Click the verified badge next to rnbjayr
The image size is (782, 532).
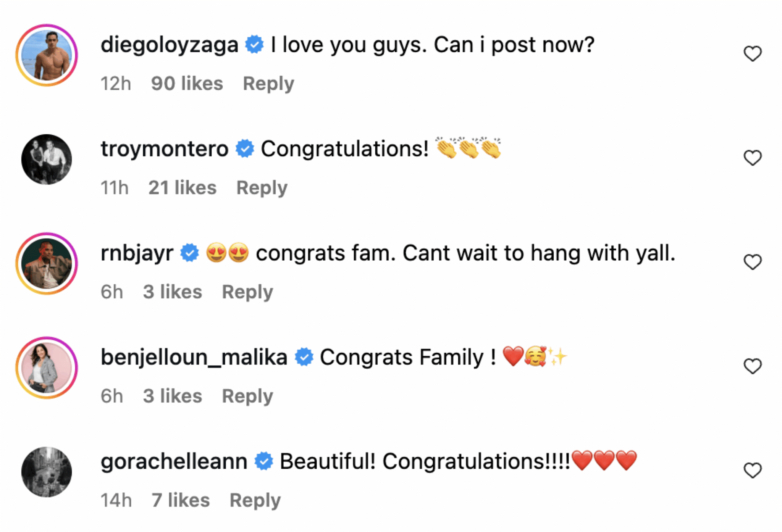[x=189, y=252]
